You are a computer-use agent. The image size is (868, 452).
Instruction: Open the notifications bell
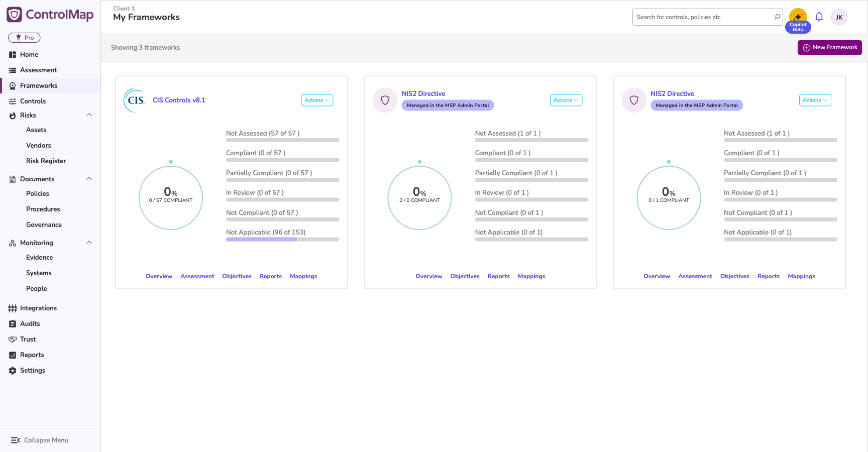pyautogui.click(x=819, y=17)
